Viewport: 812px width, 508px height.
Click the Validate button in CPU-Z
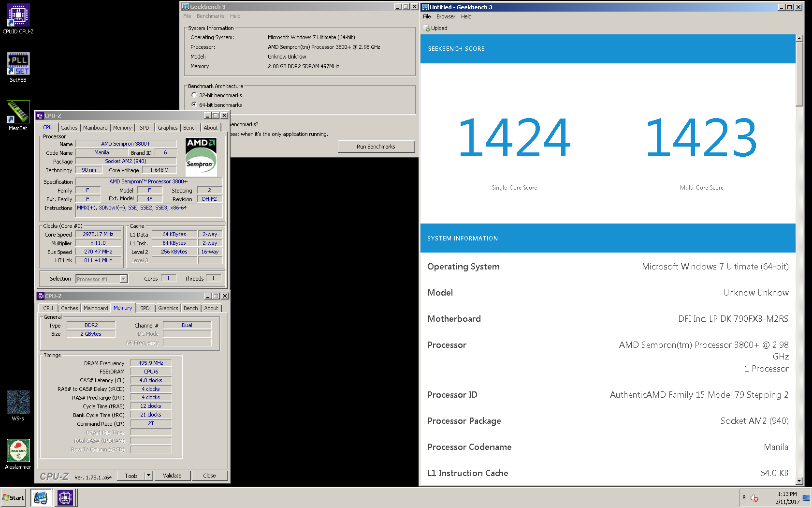[x=172, y=476]
